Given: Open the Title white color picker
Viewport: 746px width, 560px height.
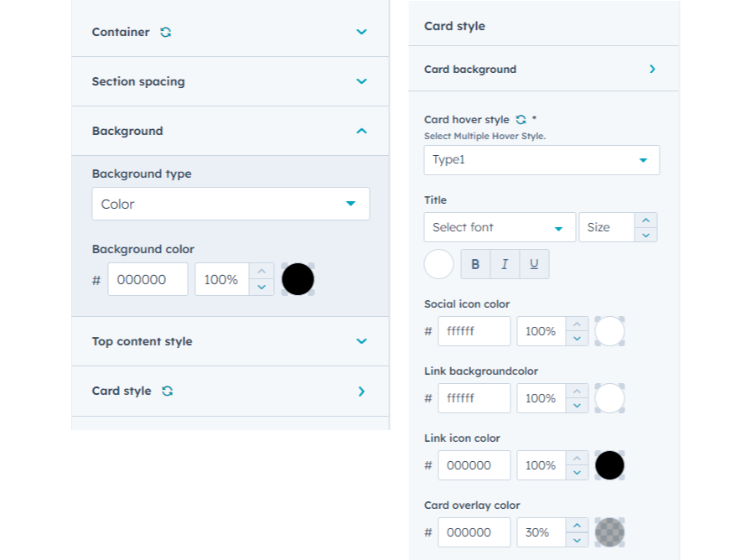Looking at the screenshot, I should (439, 264).
